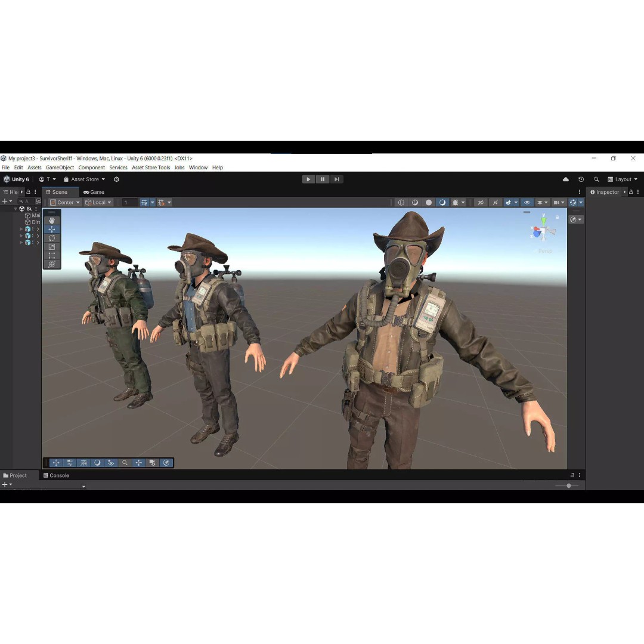Open gizmos dropdown arrow

point(581,203)
